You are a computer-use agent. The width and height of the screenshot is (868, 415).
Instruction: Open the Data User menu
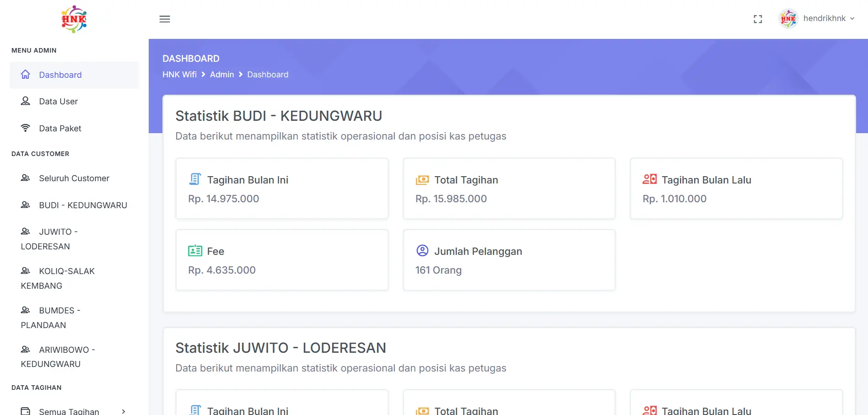click(74, 102)
